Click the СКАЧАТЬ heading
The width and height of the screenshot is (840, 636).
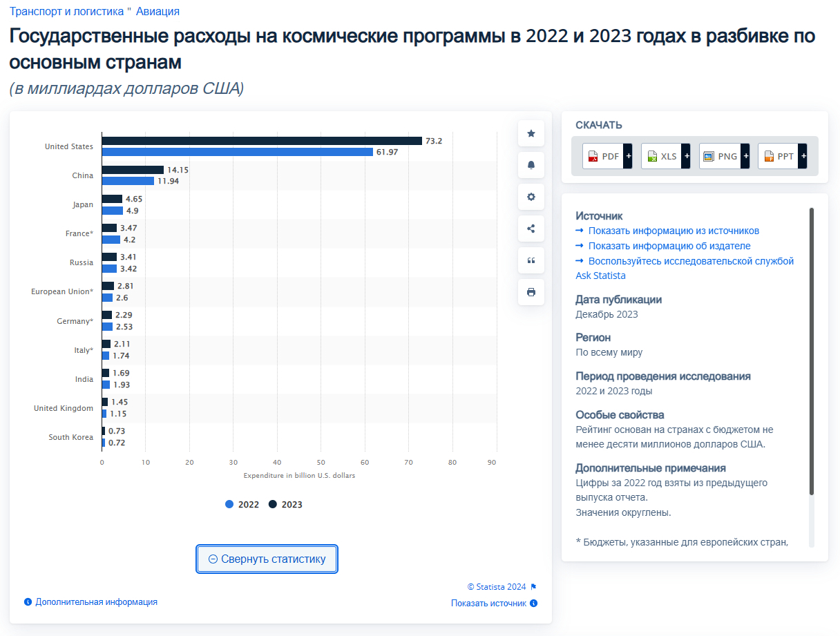pos(599,125)
